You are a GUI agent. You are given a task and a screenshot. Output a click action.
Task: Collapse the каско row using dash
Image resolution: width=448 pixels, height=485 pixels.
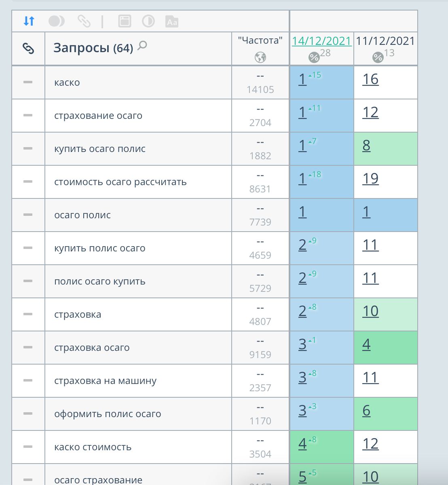point(28,82)
